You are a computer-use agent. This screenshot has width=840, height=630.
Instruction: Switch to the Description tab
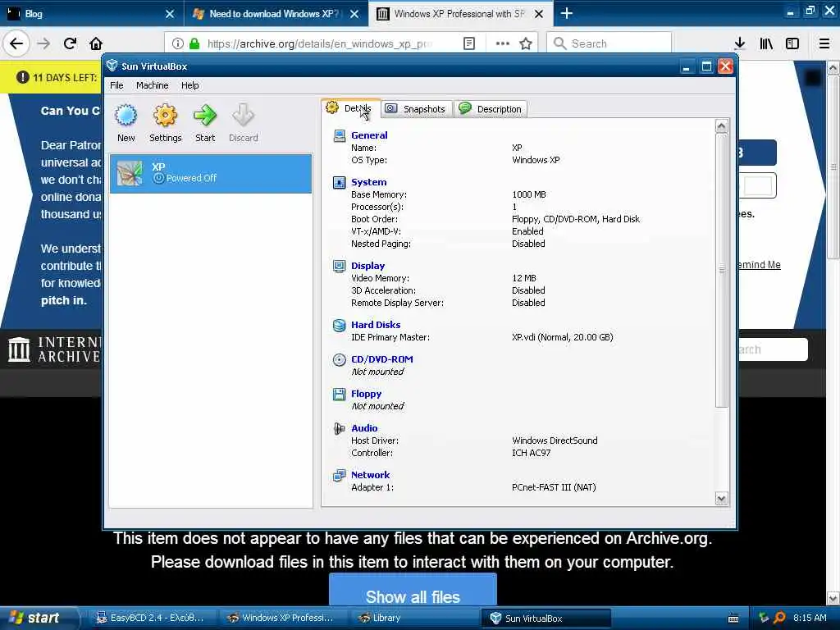[x=491, y=109]
